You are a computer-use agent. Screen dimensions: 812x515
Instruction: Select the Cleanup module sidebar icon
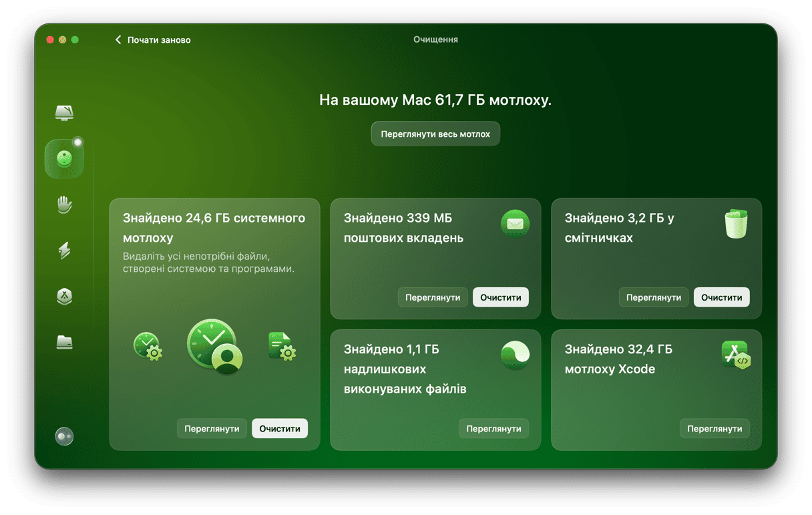tap(64, 159)
